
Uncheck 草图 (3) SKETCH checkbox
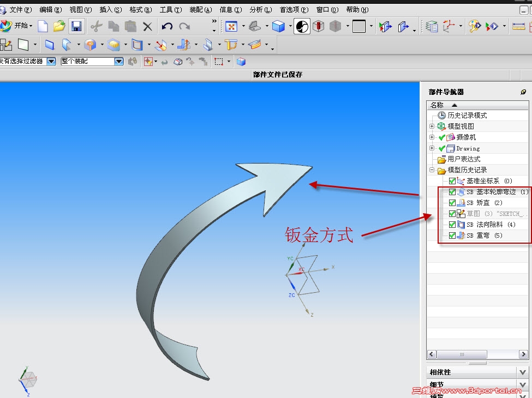pos(452,214)
